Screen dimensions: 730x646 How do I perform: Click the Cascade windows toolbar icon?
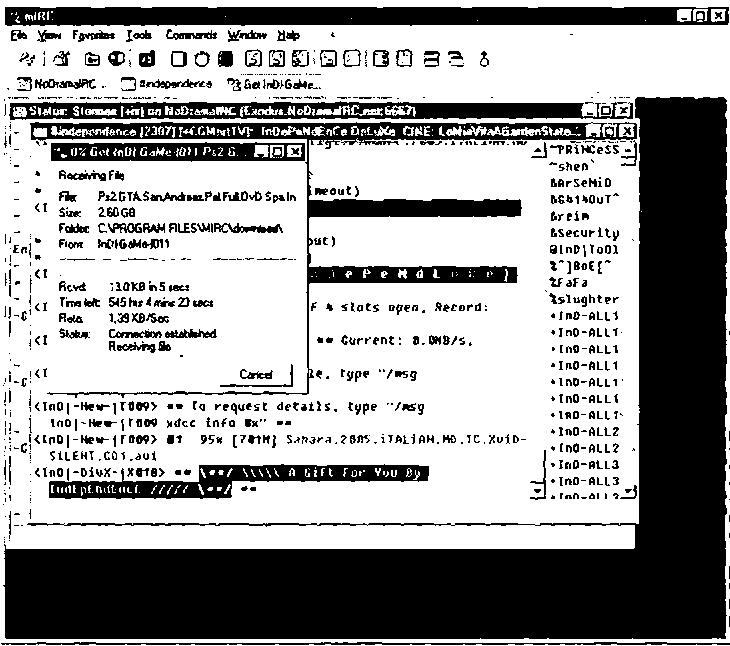(456, 59)
